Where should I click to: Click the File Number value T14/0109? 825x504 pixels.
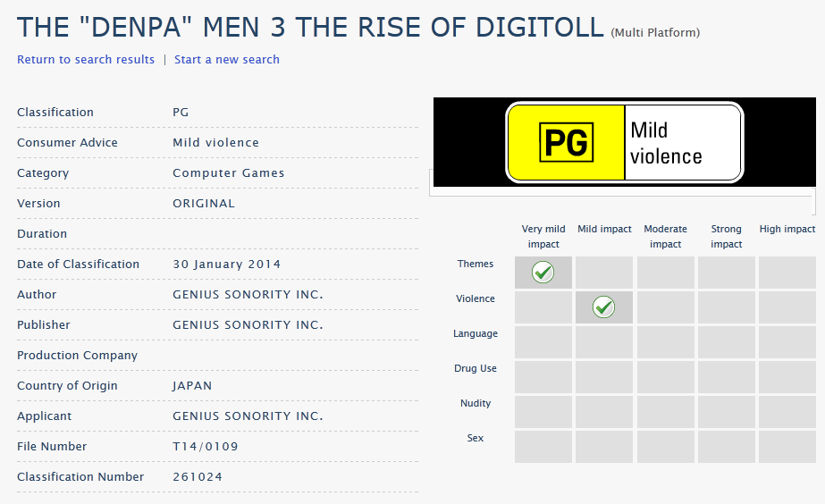206,447
